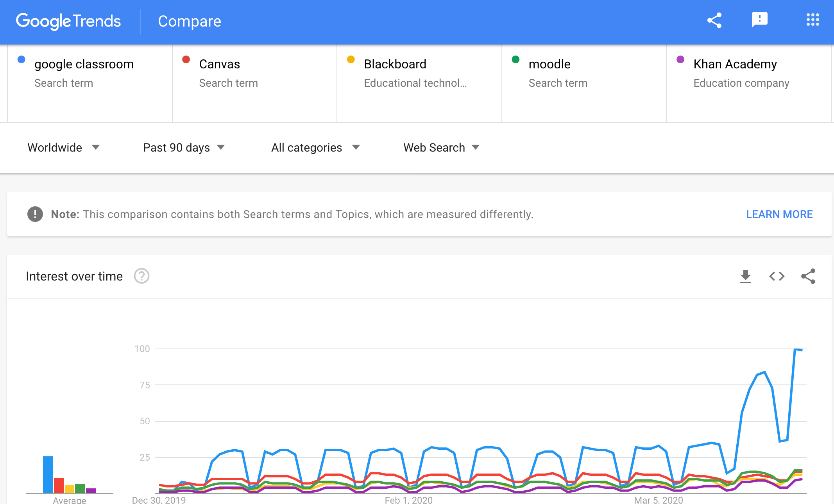Viewport: 834px width, 504px height.
Task: Click the exclamation info icon in the note
Action: click(35, 214)
